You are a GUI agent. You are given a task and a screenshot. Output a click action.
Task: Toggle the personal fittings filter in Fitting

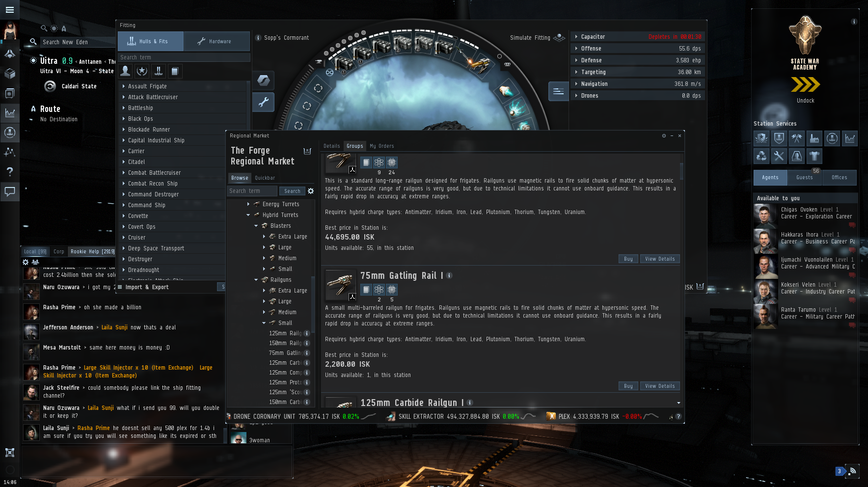coord(126,71)
